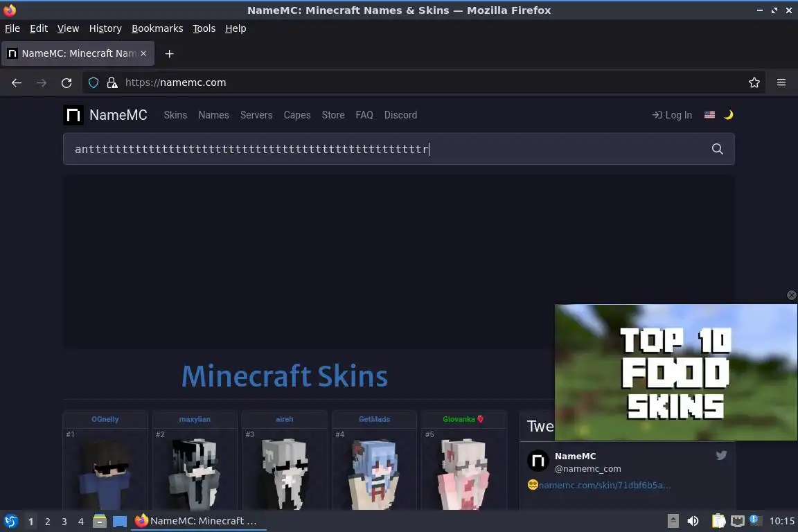The height and width of the screenshot is (532, 798).
Task: Open a new tab with plus button
Action: tap(170, 53)
